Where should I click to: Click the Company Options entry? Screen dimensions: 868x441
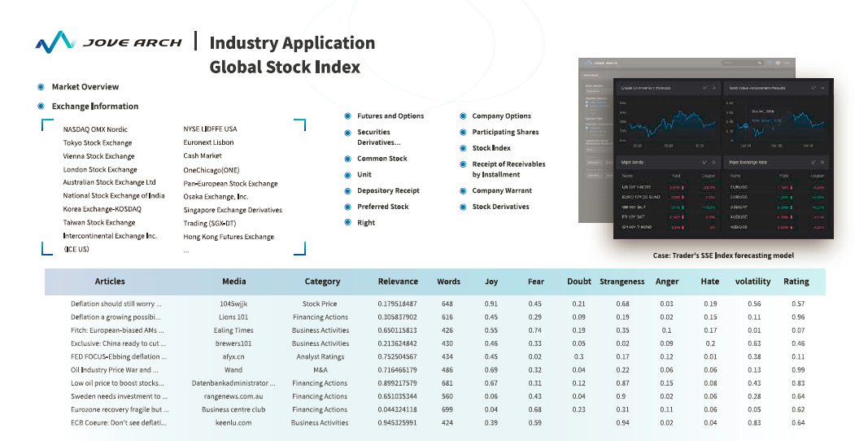pyautogui.click(x=502, y=116)
